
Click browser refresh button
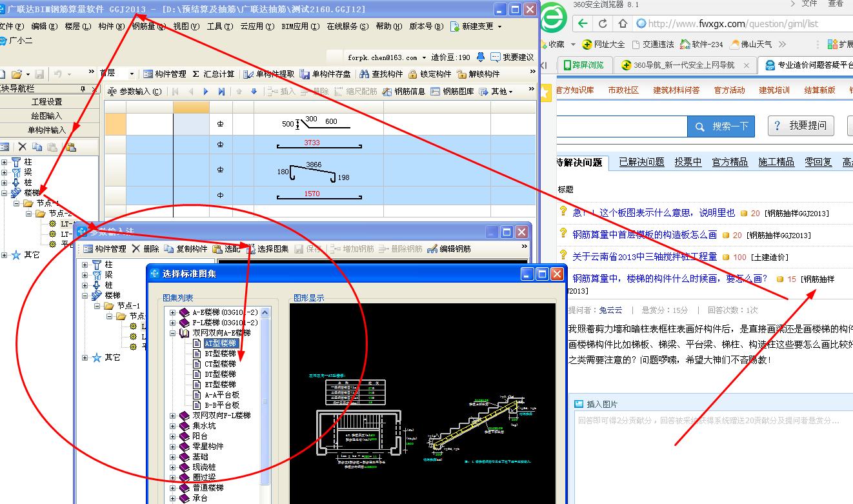[603, 24]
